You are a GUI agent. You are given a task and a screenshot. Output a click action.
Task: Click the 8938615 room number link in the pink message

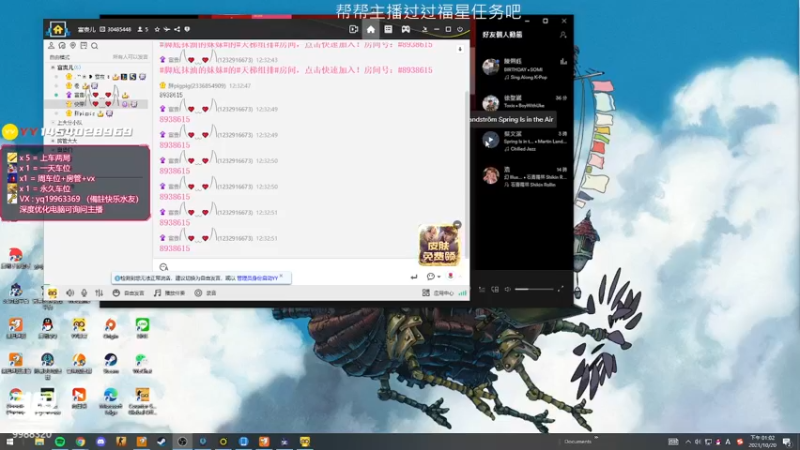pos(415,70)
